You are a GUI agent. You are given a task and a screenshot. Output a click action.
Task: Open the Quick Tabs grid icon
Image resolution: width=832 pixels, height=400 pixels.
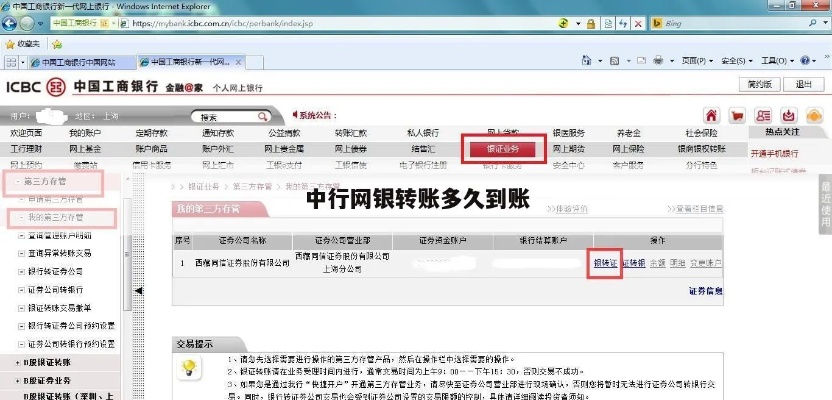tap(11, 63)
